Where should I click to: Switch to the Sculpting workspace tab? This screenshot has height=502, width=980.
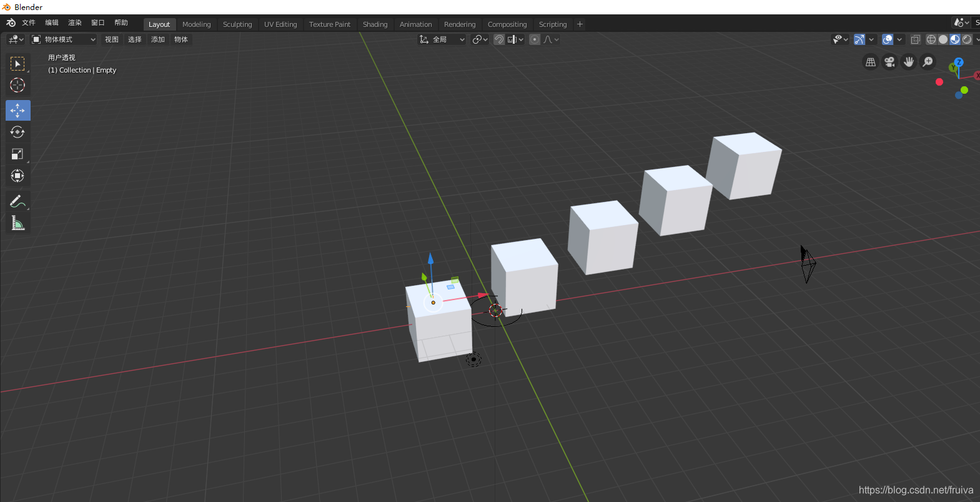(237, 24)
